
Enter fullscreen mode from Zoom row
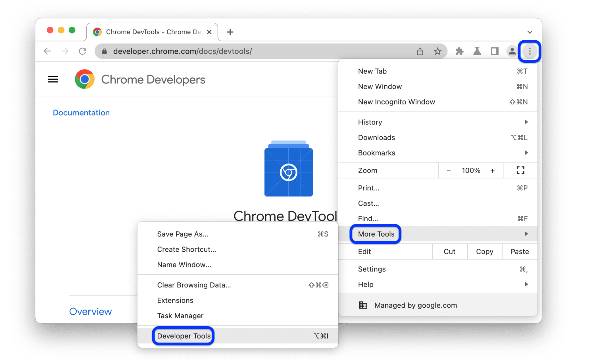[520, 170]
